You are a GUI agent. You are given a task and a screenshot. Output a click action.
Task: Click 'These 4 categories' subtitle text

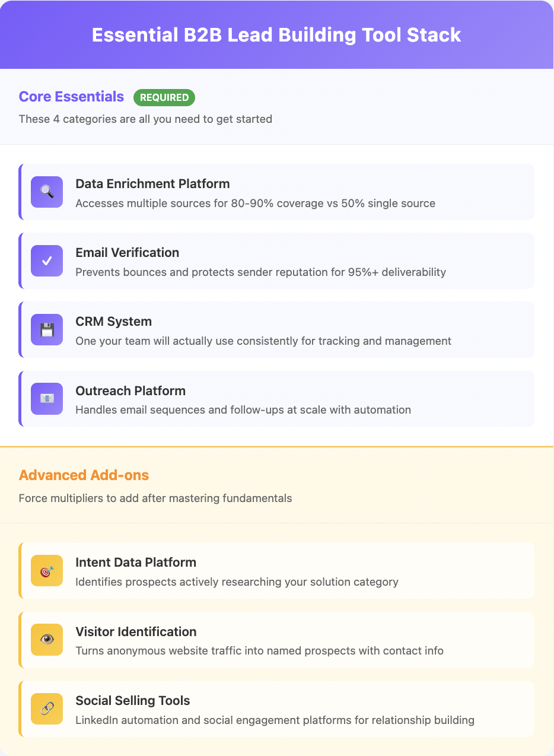coord(145,119)
